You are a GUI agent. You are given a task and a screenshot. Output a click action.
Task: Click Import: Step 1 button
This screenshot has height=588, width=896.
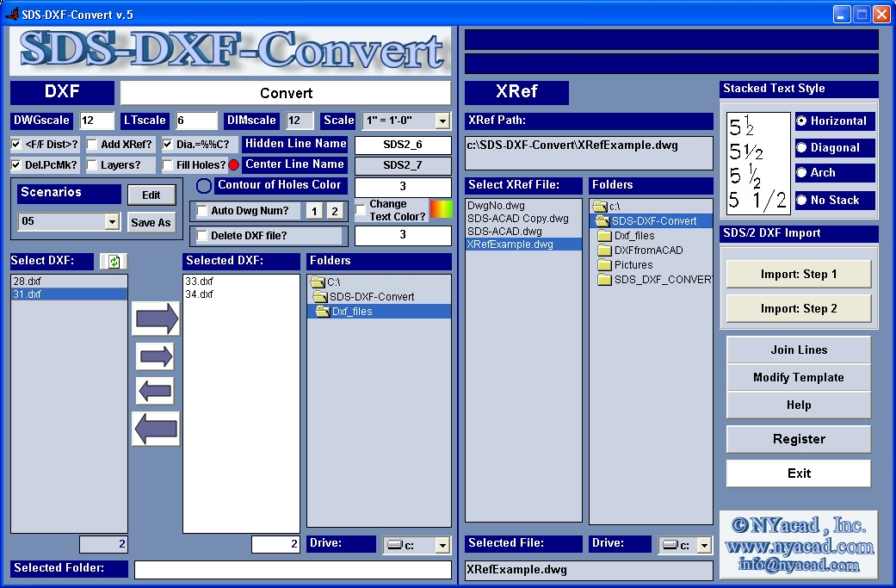(798, 275)
